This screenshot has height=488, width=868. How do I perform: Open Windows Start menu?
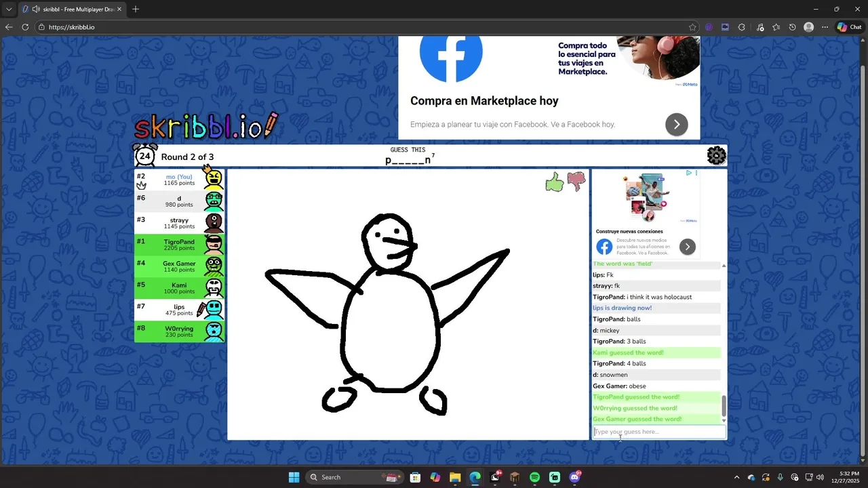294,477
